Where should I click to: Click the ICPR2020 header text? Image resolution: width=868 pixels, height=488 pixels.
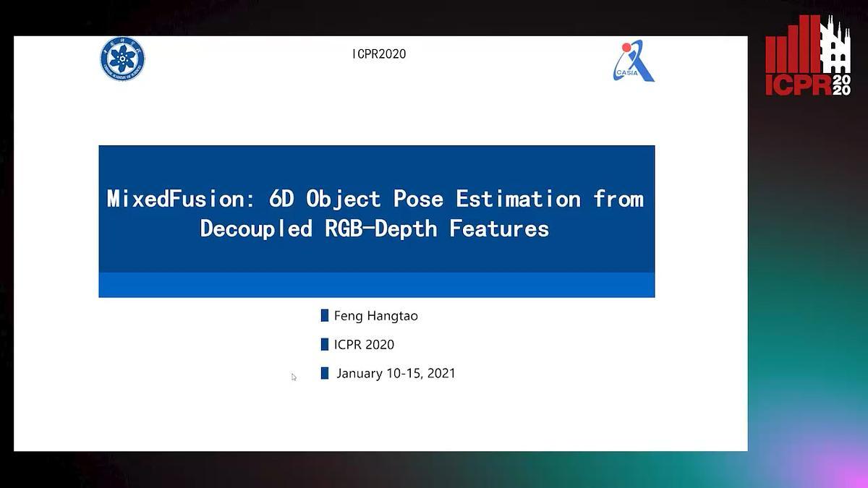379,54
